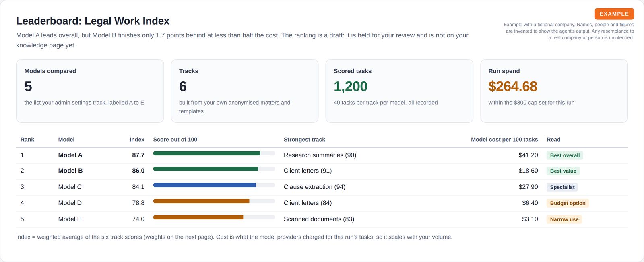Click Model C's blue score bar
Image resolution: width=644 pixels, height=262 pixels.
point(204,185)
